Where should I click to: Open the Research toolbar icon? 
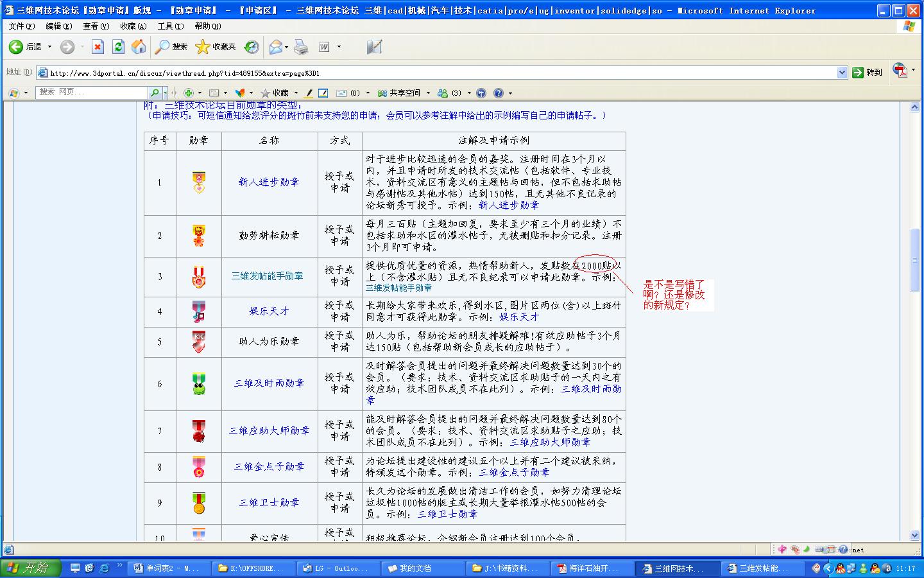click(x=374, y=47)
